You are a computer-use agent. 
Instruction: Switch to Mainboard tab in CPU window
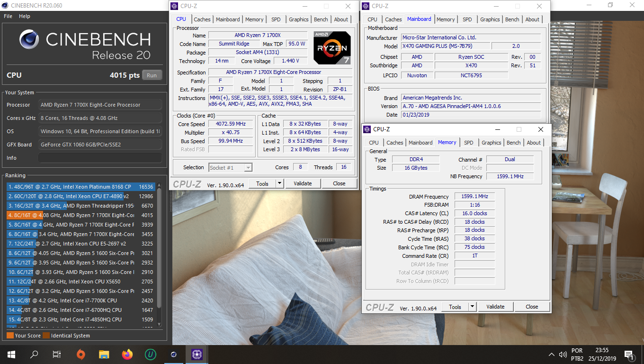[228, 19]
